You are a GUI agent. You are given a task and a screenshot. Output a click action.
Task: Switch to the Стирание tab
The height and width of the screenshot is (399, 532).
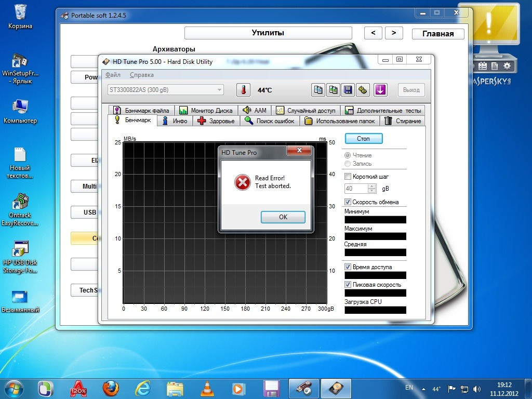(x=403, y=121)
